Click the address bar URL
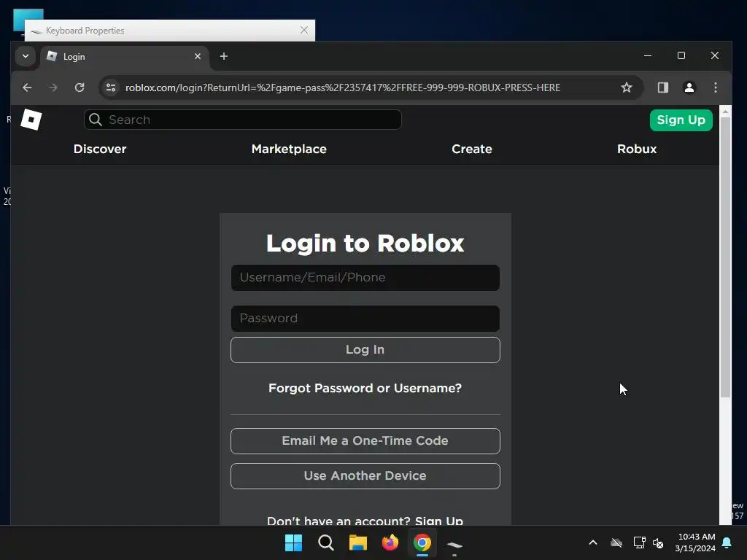Screen dimensions: 747x560 tap(343, 87)
